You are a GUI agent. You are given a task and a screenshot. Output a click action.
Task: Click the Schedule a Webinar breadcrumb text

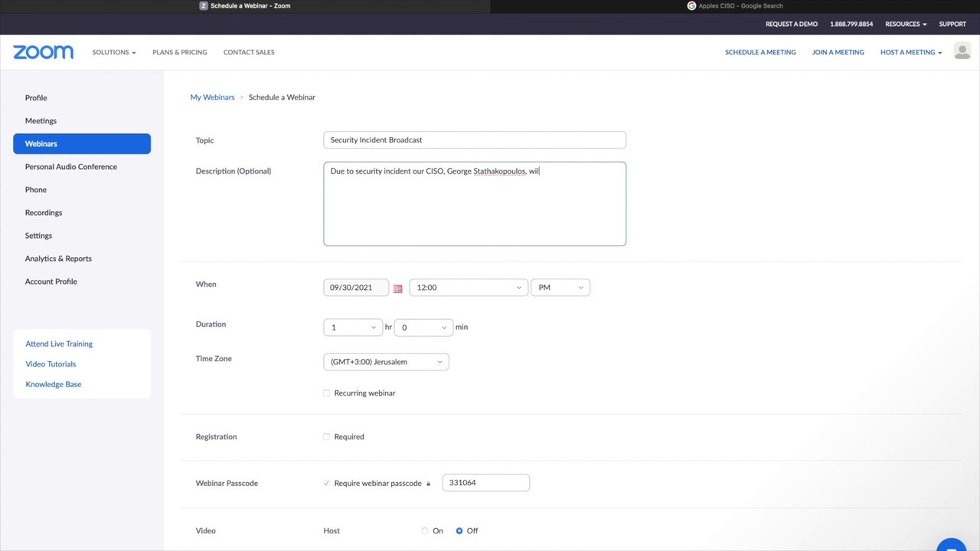coord(282,98)
